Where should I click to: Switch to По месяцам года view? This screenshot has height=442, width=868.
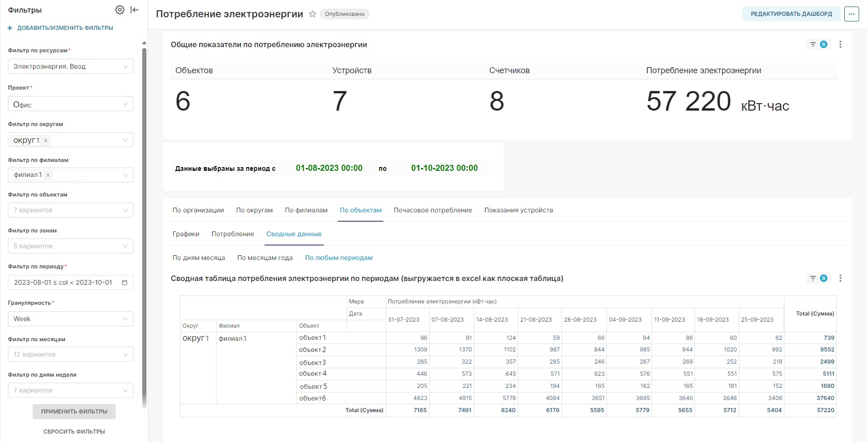[265, 258]
